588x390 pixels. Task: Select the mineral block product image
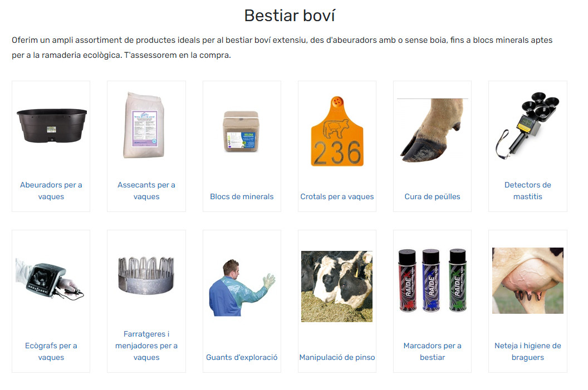coord(241,131)
